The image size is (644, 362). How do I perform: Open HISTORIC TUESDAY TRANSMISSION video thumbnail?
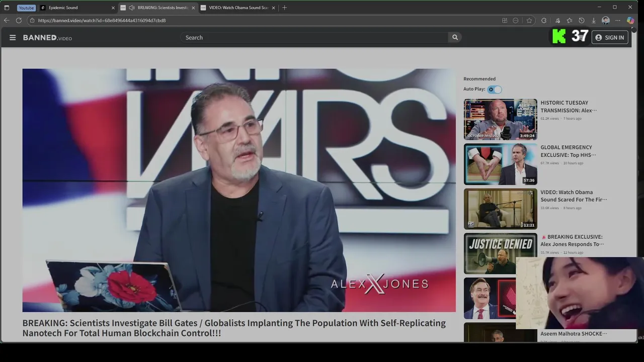point(500,119)
